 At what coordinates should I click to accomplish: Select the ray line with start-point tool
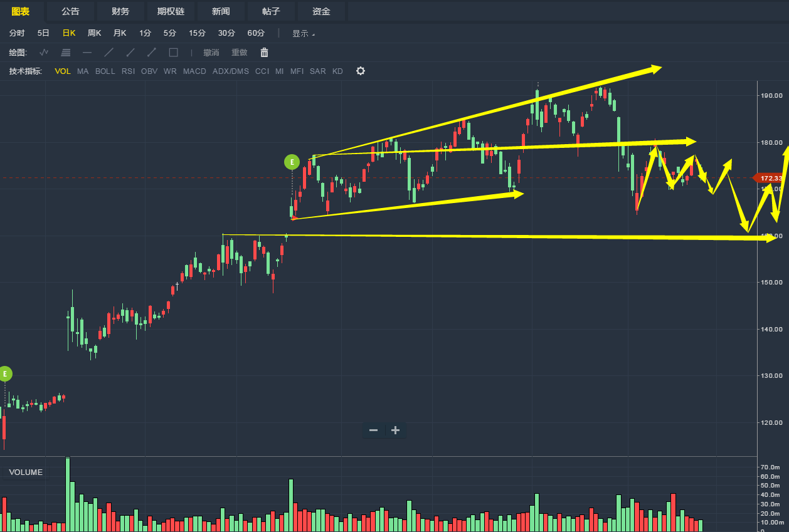click(130, 53)
